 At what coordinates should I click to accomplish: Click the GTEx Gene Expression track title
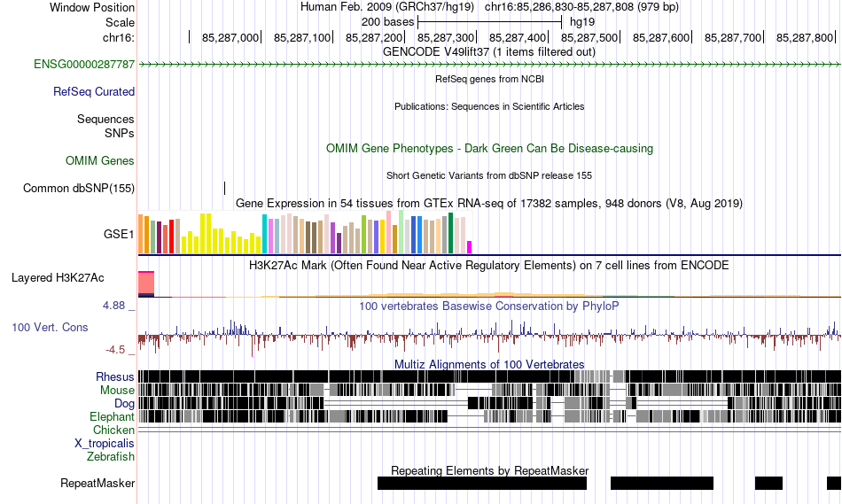(x=489, y=204)
